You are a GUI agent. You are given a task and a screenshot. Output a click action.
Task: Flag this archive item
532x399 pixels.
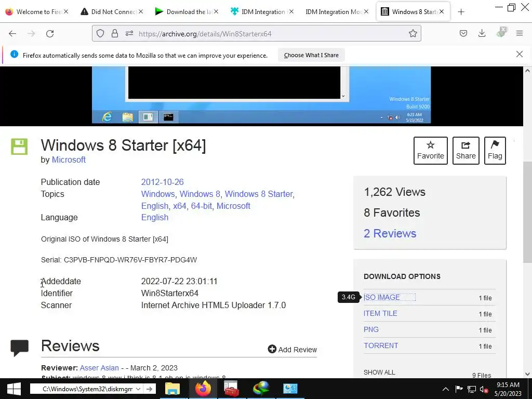pos(495,151)
